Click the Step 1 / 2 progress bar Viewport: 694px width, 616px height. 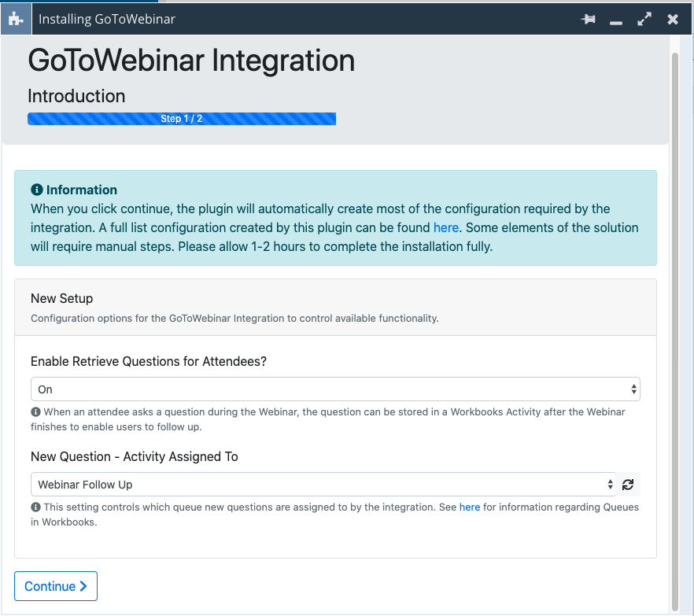tap(182, 119)
